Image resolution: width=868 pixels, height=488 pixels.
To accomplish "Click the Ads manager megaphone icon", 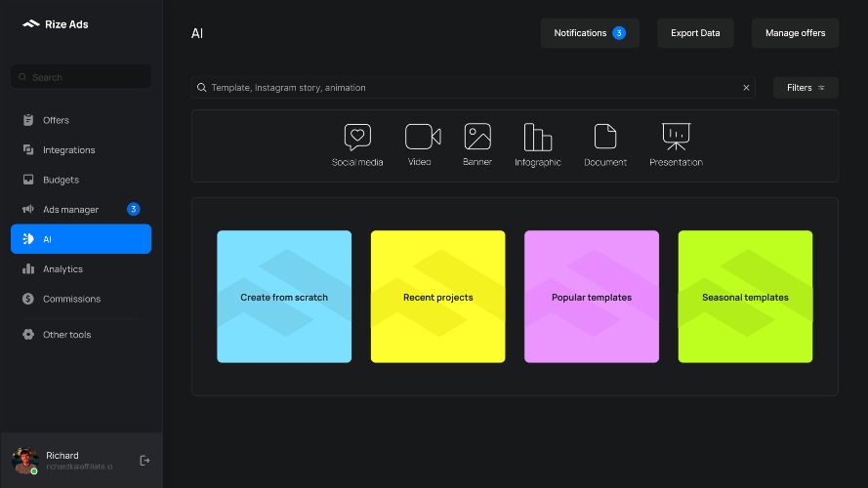I will [x=28, y=209].
